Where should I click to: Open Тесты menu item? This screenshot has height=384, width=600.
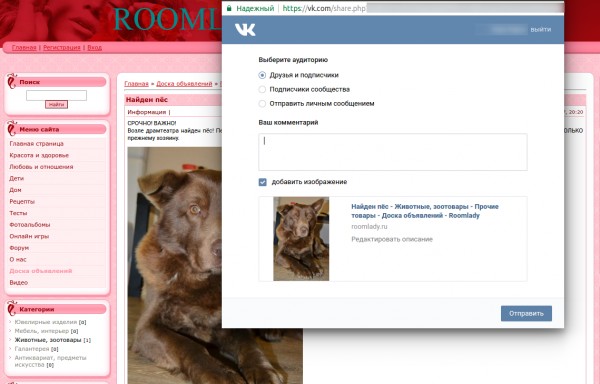click(x=18, y=213)
